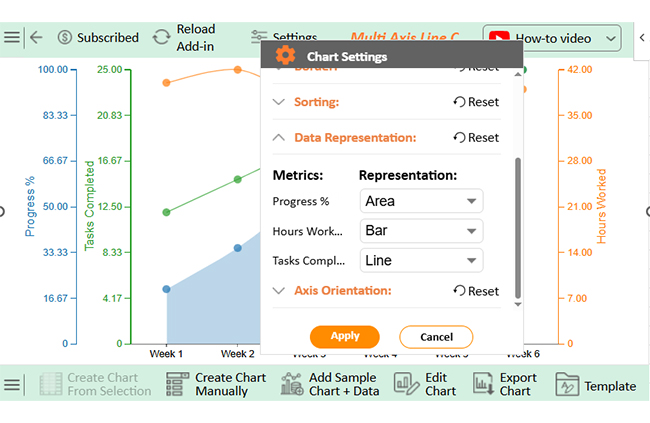Click the Edit Chart icon
Image resolution: width=650 pixels, height=423 pixels.
pos(405,385)
